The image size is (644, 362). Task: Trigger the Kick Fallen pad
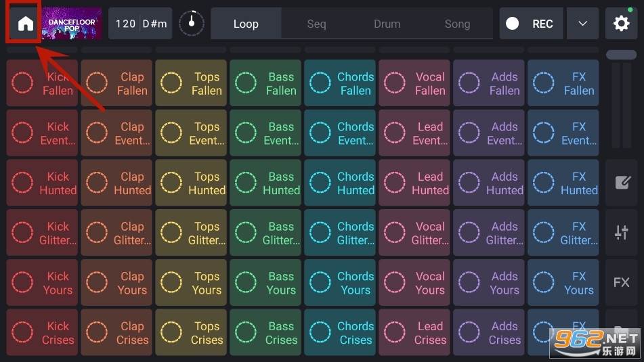tap(42, 83)
